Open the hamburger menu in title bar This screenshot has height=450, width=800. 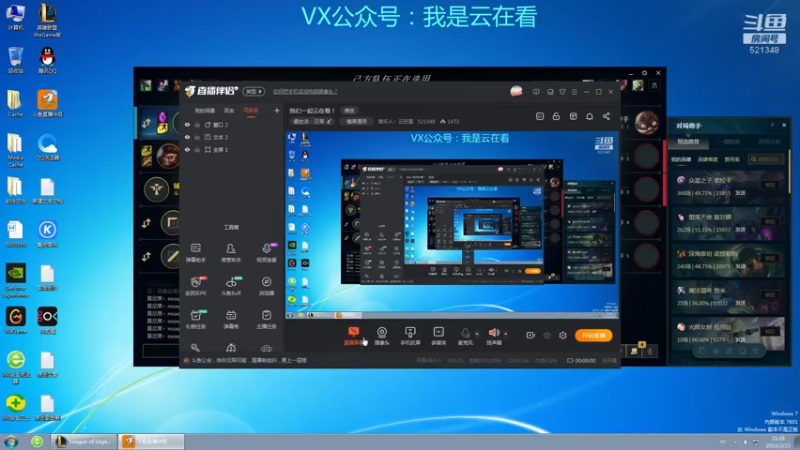click(574, 92)
